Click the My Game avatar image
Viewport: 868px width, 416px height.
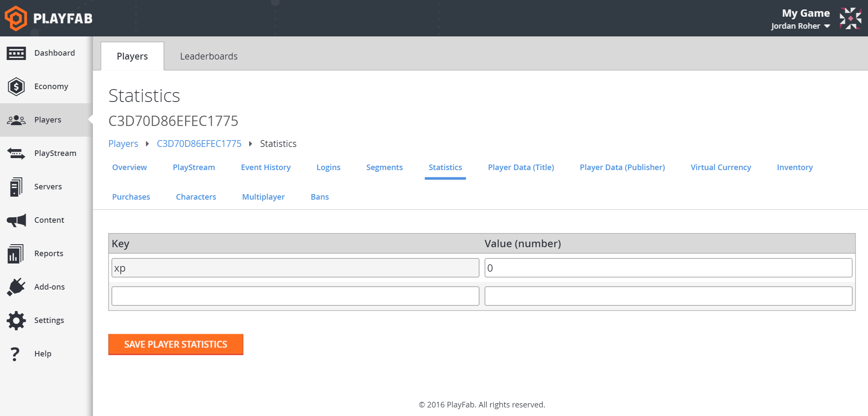pos(850,18)
